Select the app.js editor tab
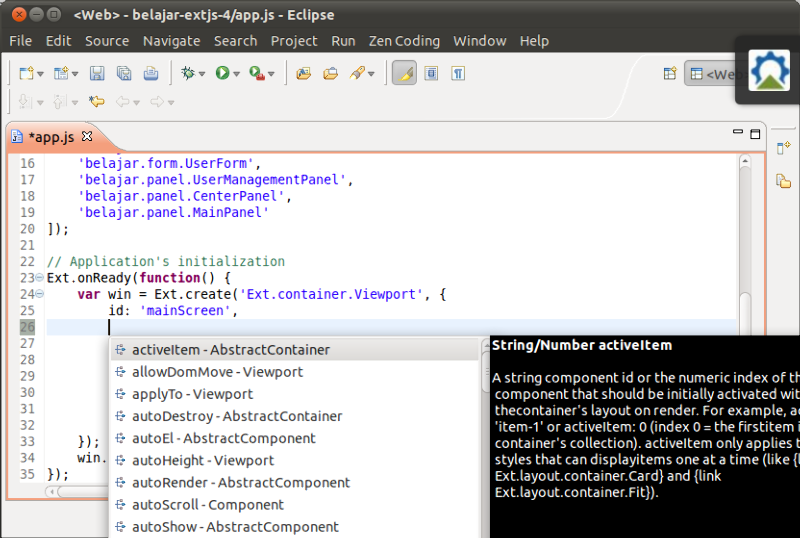This screenshot has height=538, width=800. (50, 136)
